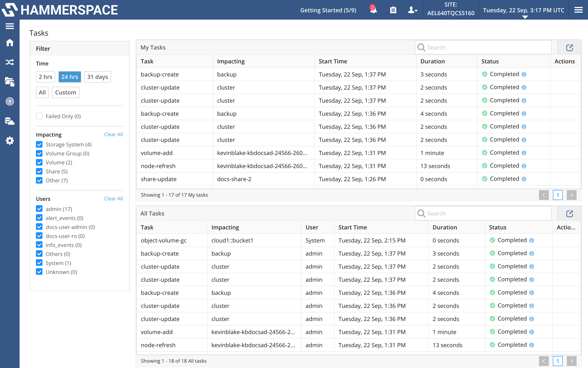Click the Hammerspace logo

coord(60,10)
